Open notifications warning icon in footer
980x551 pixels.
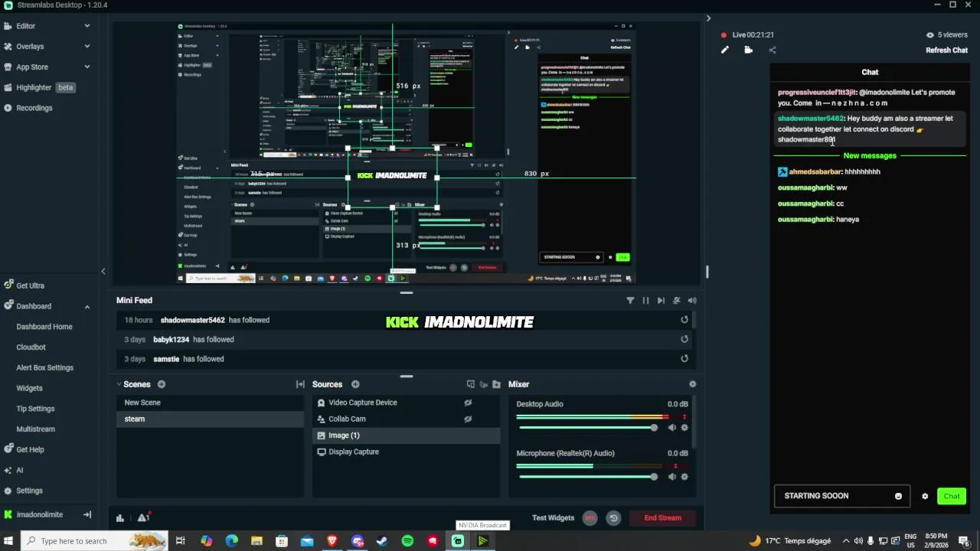tap(143, 517)
